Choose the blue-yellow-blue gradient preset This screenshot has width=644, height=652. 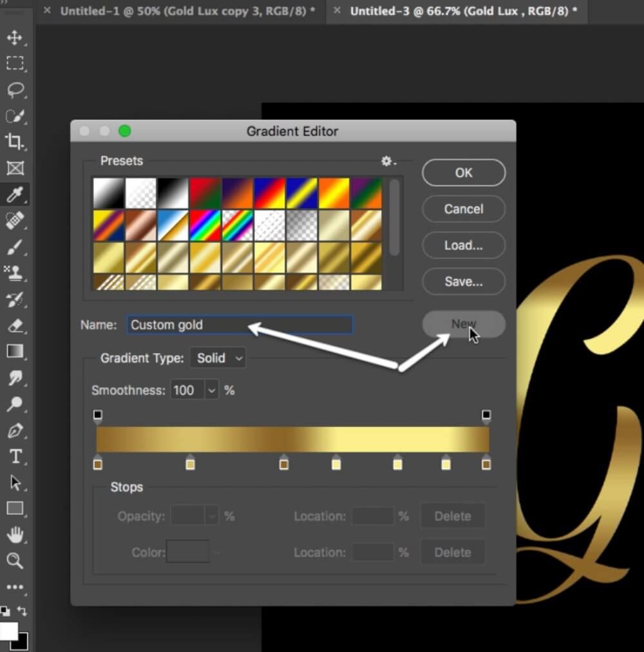point(301,193)
